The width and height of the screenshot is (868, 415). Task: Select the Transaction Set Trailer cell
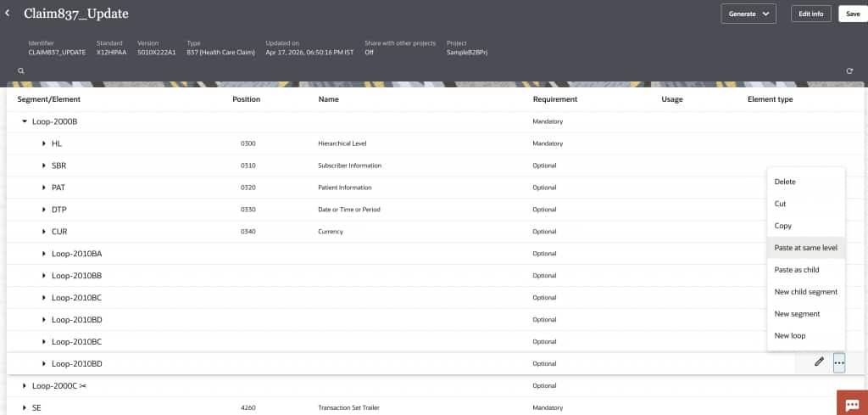pyautogui.click(x=348, y=407)
